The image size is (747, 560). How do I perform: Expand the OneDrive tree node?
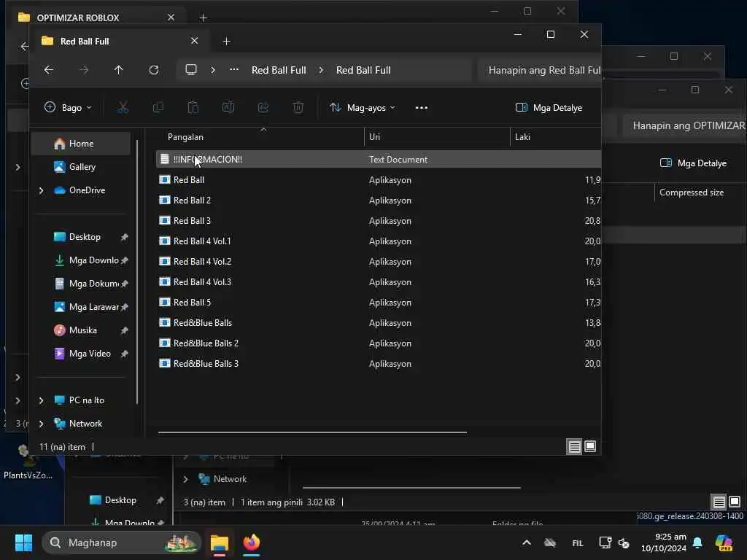pos(42,190)
